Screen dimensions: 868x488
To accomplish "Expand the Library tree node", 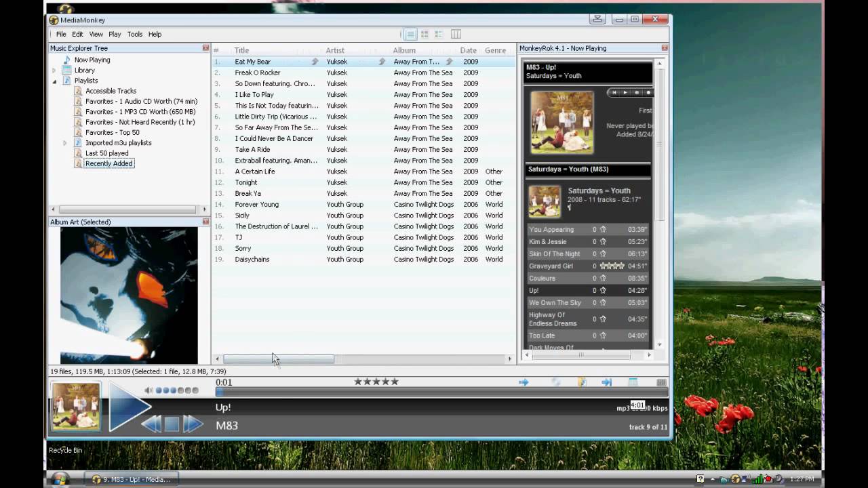I will coord(54,70).
